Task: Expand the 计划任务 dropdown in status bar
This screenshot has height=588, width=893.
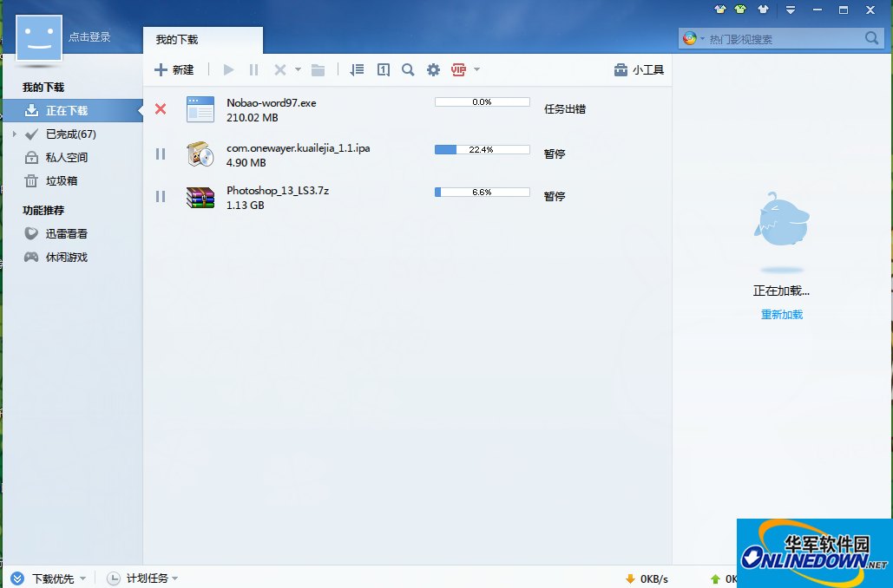Action: pos(174,578)
